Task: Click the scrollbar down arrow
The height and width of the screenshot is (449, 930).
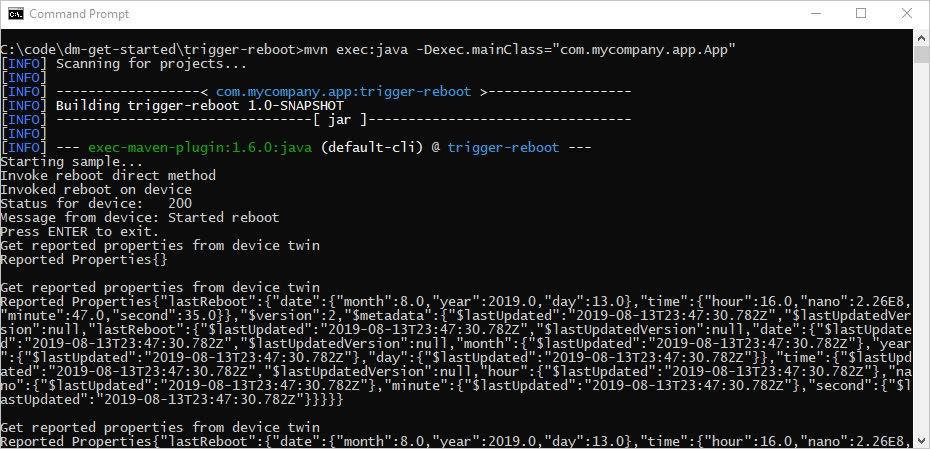Action: tap(921, 440)
